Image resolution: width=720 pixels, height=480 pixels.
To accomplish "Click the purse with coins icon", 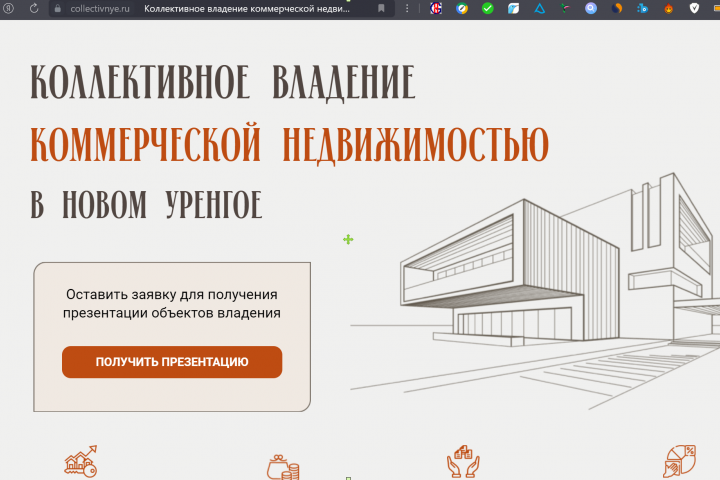I will click(283, 467).
